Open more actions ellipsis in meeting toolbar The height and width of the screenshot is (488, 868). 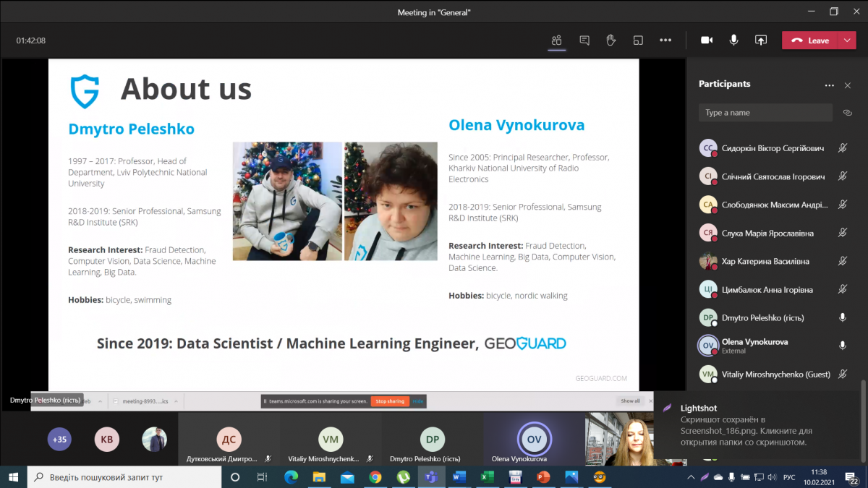(665, 40)
